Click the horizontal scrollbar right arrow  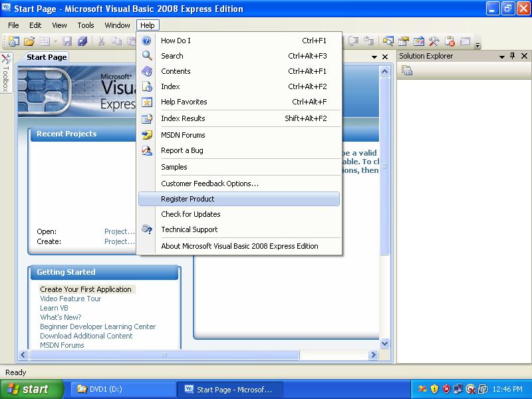pyautogui.click(x=373, y=355)
